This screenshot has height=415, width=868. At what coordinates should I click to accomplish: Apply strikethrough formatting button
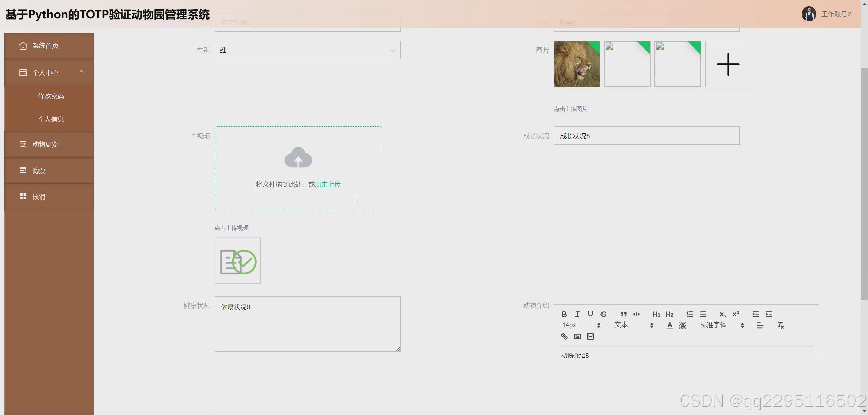pos(604,314)
